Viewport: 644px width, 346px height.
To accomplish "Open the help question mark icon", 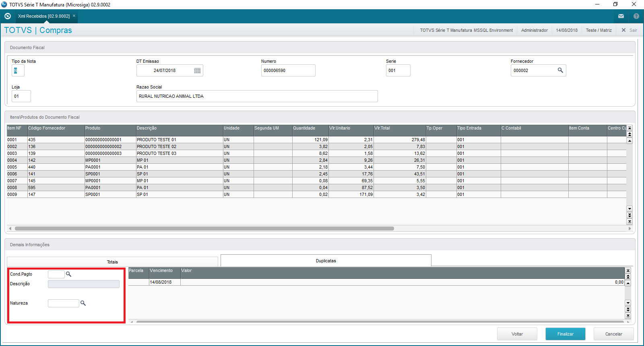I will pos(636,16).
